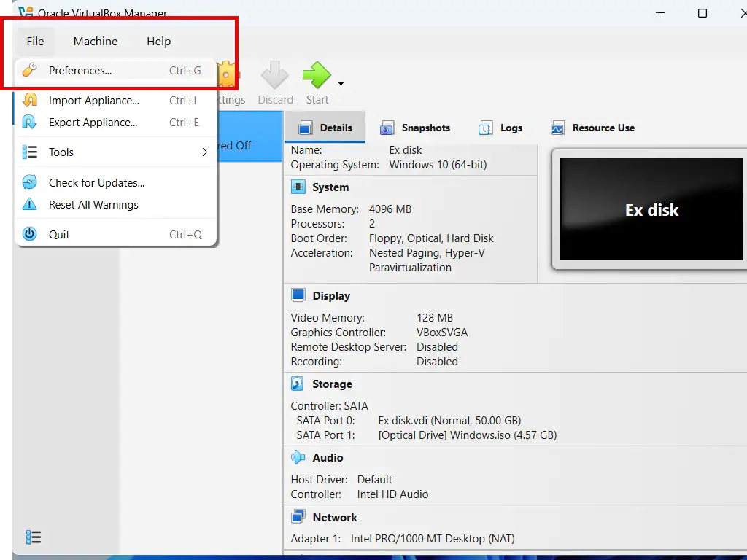747x560 pixels.
Task: Switch to the Logs tab
Action: click(x=500, y=128)
